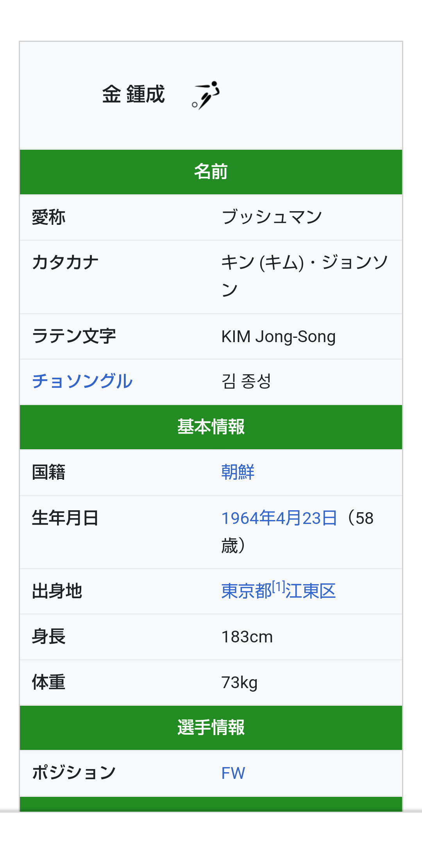Open the FW position link
The image size is (422, 868).
(233, 773)
